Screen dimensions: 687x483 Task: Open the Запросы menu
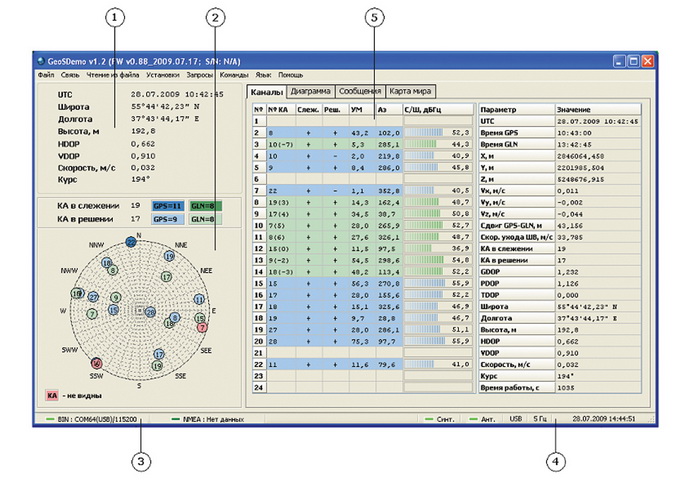click(x=200, y=75)
